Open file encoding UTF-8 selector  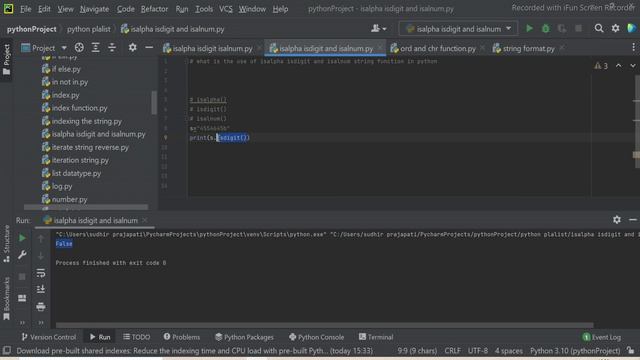click(x=478, y=351)
